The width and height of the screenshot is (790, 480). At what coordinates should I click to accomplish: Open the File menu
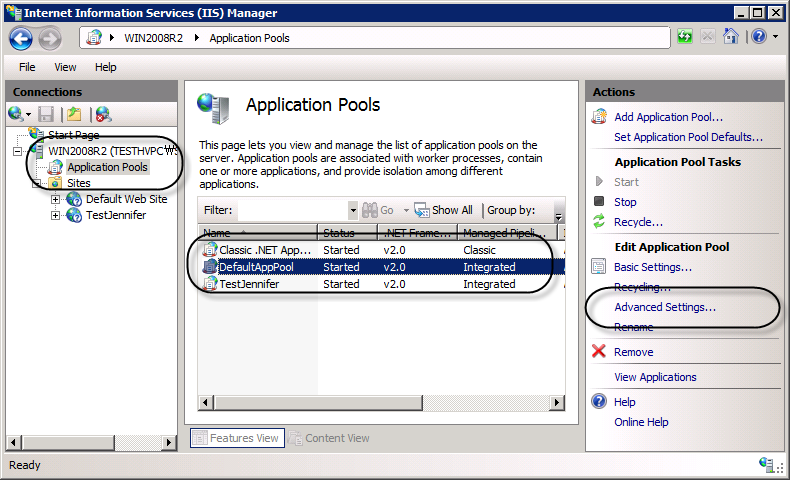[27, 67]
